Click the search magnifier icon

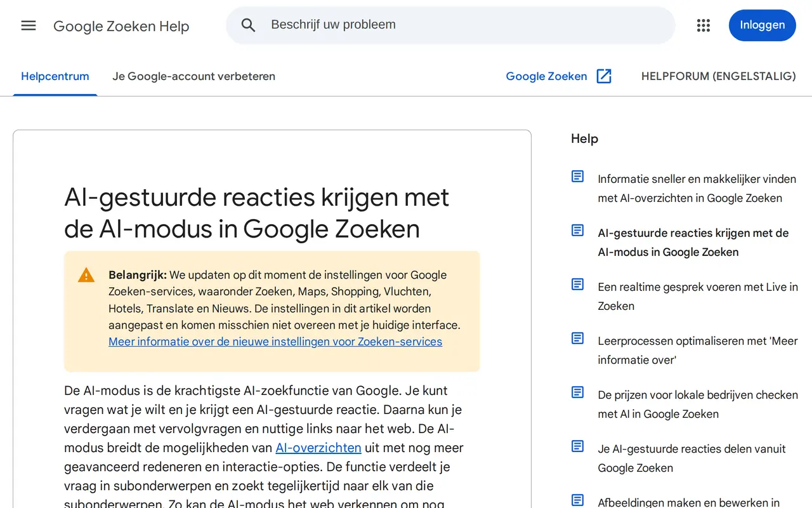[x=248, y=25]
